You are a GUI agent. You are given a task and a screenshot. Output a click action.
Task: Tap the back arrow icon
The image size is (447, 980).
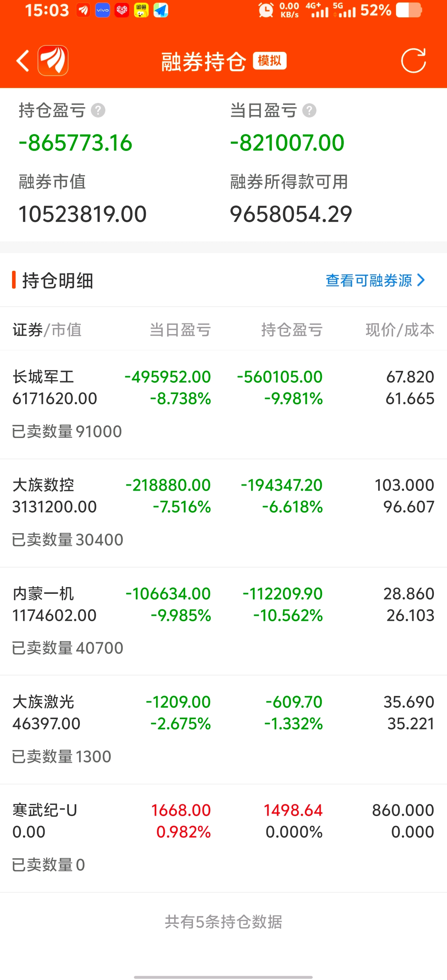coord(23,60)
